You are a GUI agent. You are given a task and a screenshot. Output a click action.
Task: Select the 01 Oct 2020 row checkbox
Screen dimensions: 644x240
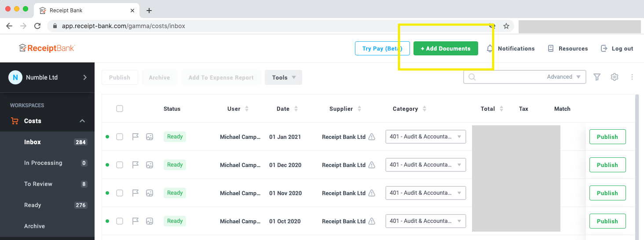pyautogui.click(x=120, y=221)
